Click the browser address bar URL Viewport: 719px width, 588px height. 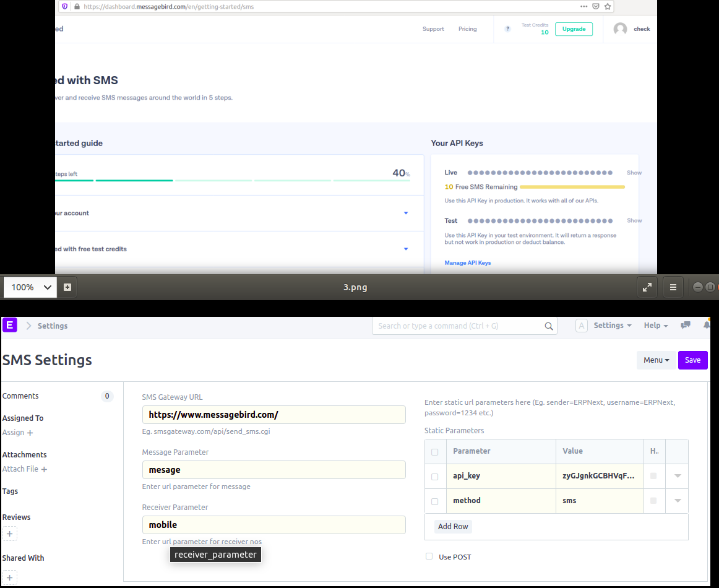[169, 6]
